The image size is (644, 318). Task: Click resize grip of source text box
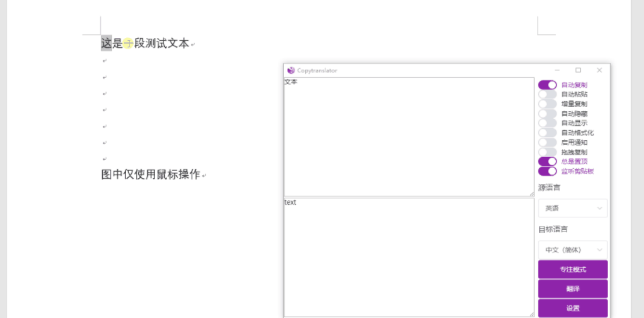(x=531, y=193)
